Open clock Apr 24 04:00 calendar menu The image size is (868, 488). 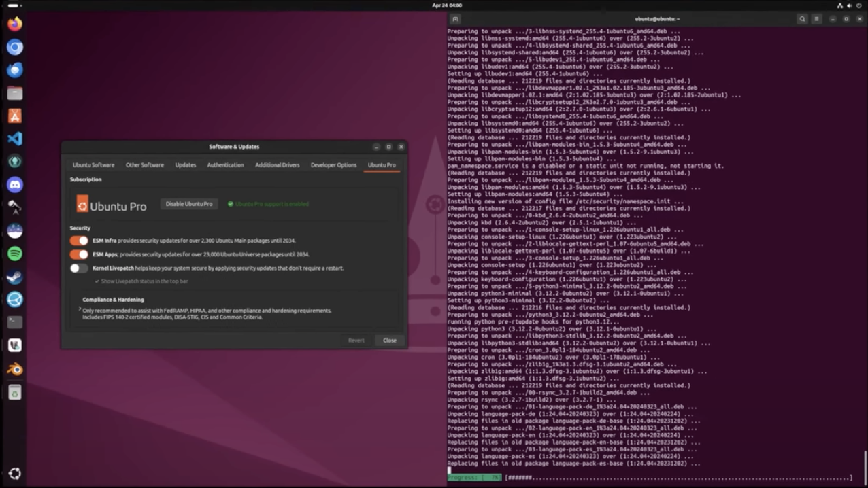click(x=447, y=5)
